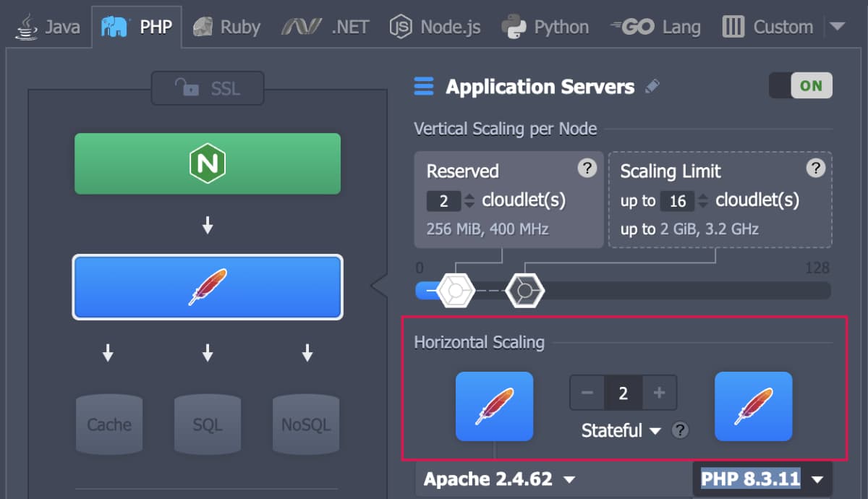Image resolution: width=868 pixels, height=499 pixels.
Task: Click the NGINX load balancer block
Action: pos(207,163)
